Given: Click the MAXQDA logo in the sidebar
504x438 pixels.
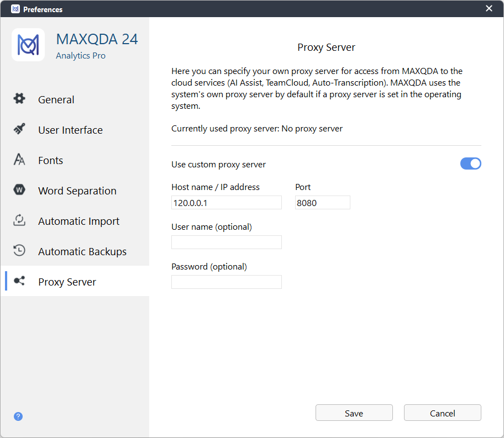Looking at the screenshot, I should (x=28, y=45).
